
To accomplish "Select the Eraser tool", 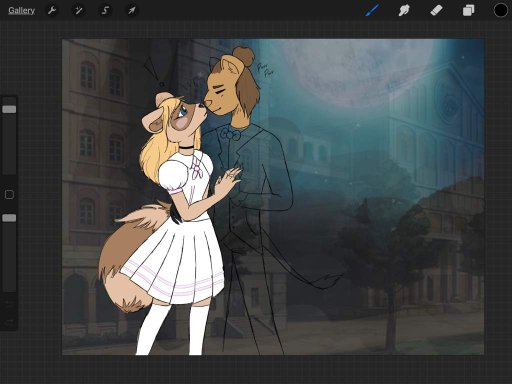I will coord(436,10).
